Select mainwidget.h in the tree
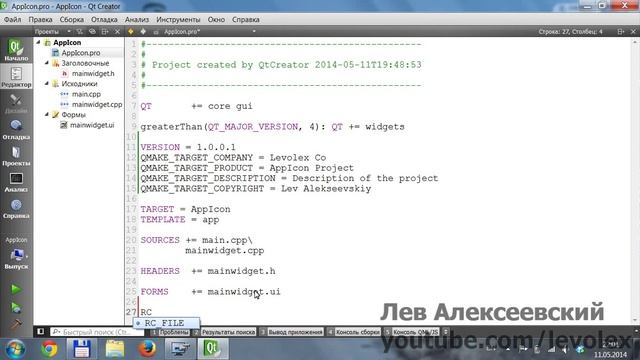 (x=93, y=73)
